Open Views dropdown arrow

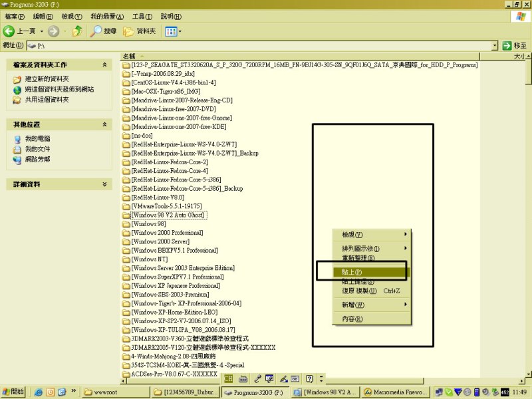(x=180, y=31)
